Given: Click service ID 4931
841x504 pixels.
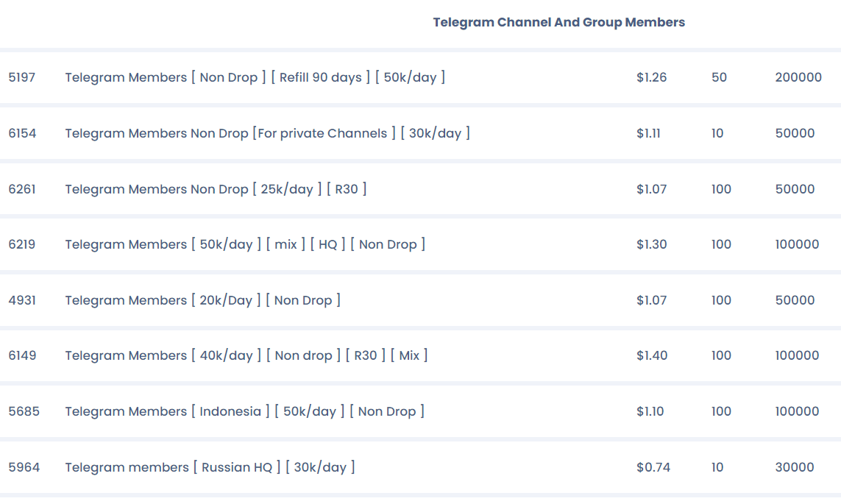Looking at the screenshot, I should click(22, 300).
